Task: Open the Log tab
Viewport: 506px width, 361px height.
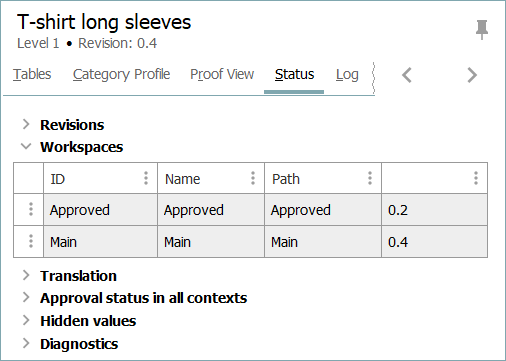Action: pos(347,75)
